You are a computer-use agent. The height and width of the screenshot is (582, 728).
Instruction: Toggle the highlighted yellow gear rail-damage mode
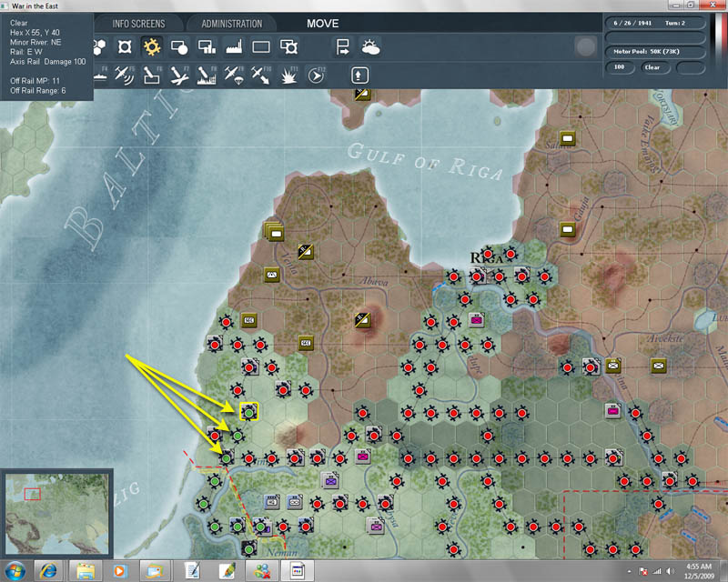click(152, 47)
